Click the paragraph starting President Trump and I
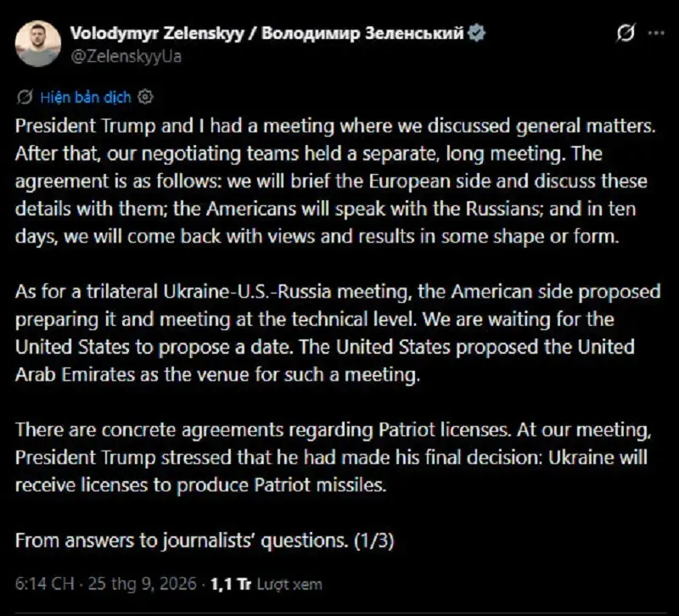This screenshot has height=616, width=679. click(x=335, y=181)
